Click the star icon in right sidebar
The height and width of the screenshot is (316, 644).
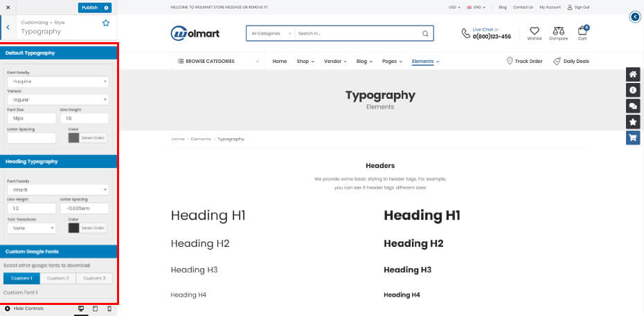pos(632,122)
